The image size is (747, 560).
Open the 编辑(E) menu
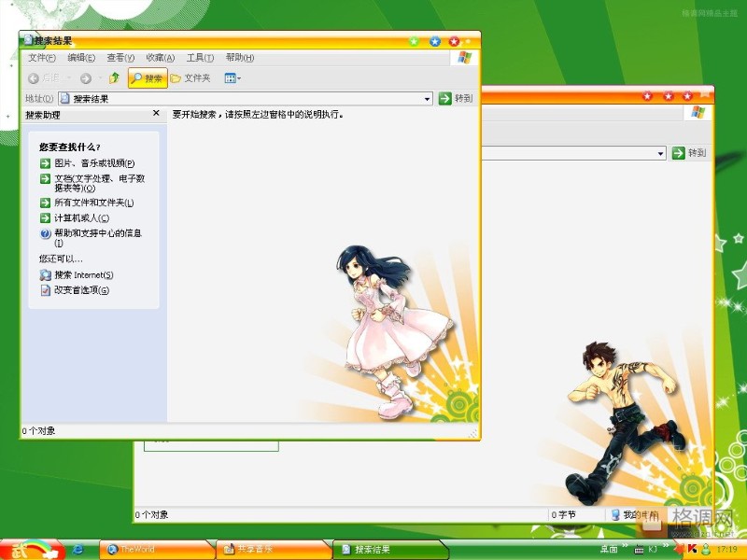coord(81,58)
